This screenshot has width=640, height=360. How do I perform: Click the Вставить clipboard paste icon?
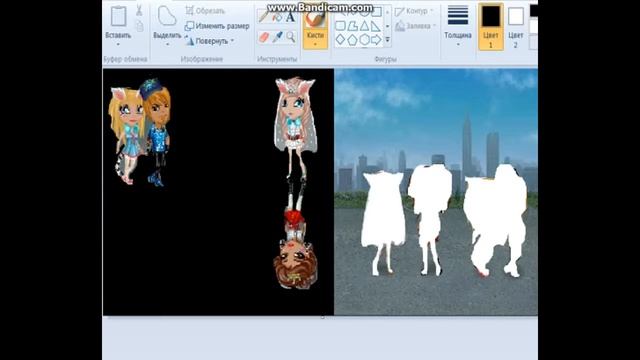[118, 17]
